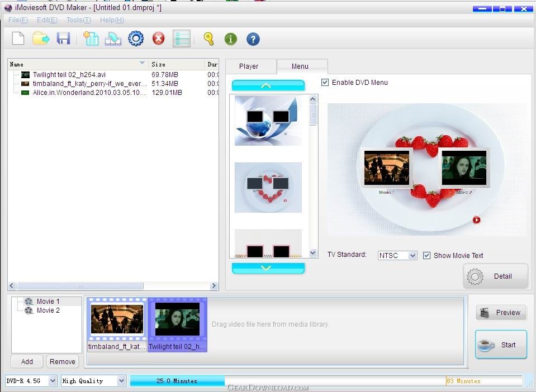536x392 pixels.
Task: Click the timbaland file thumbnail icon
Action: [x=25, y=84]
